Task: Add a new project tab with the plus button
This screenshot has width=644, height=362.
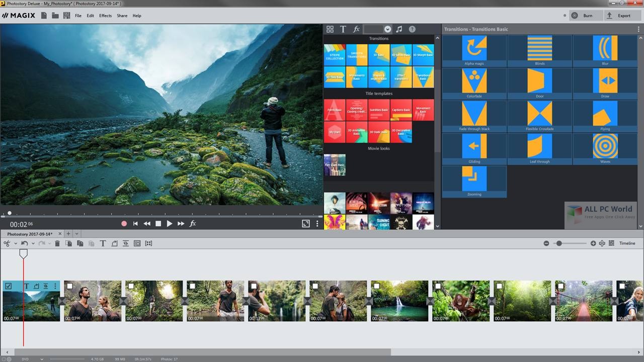Action: (x=68, y=234)
